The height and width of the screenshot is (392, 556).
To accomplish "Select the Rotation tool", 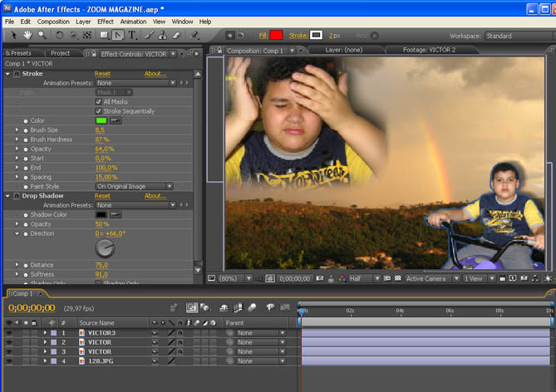I will (59, 36).
